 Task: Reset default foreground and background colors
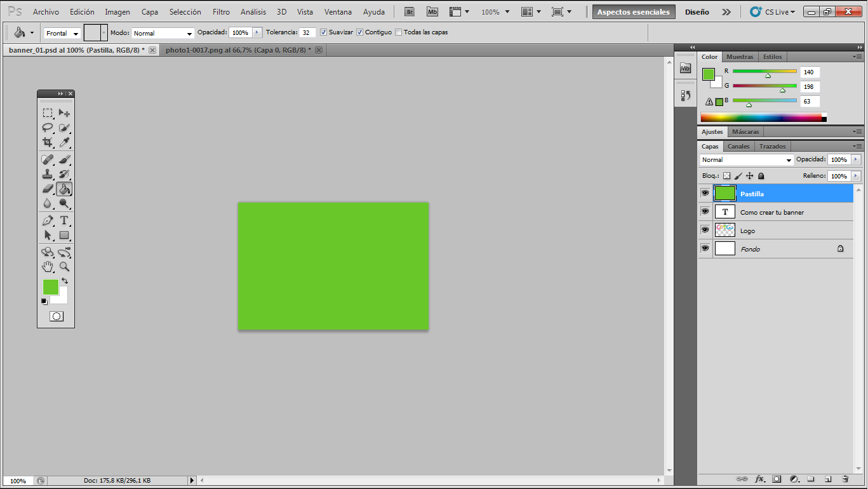(x=44, y=301)
